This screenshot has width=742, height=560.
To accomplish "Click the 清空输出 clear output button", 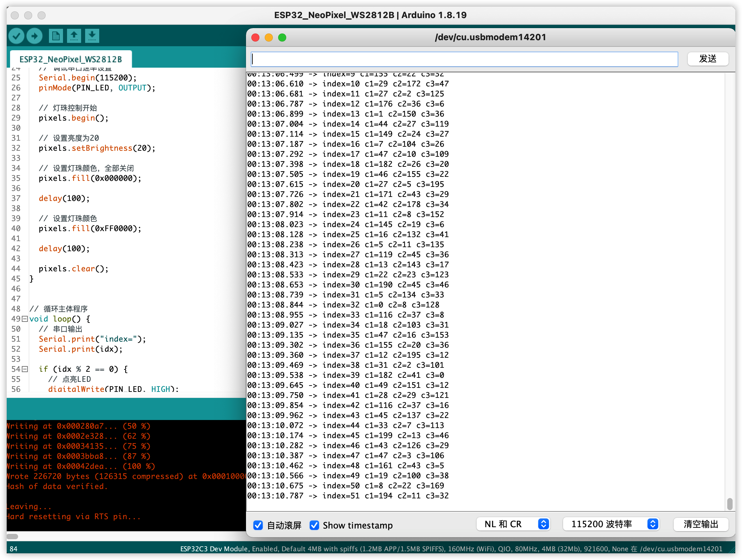I will pos(701,524).
